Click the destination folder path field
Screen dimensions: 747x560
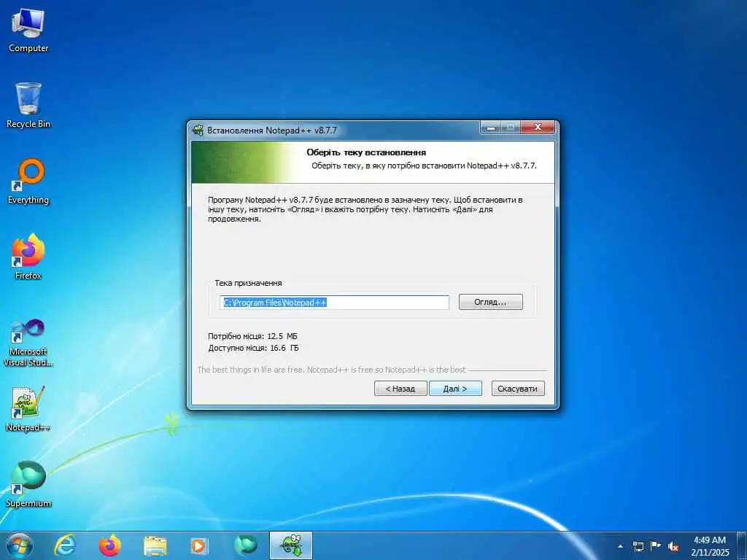(x=334, y=303)
